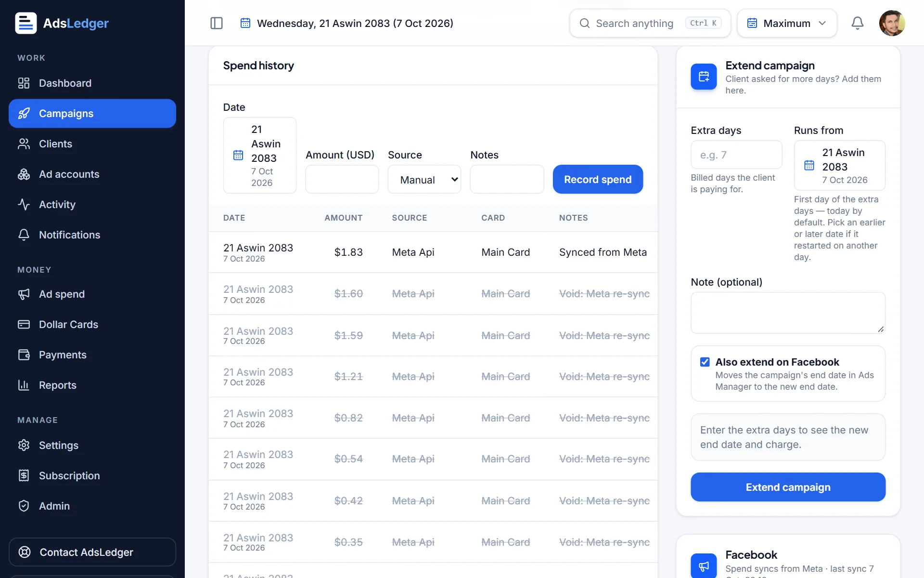The height and width of the screenshot is (578, 924).
Task: Click the AdsLedger logo icon
Action: point(26,23)
